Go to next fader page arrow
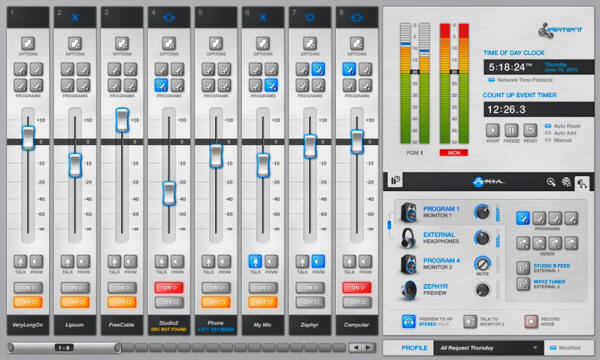The image size is (600, 360). click(x=368, y=348)
